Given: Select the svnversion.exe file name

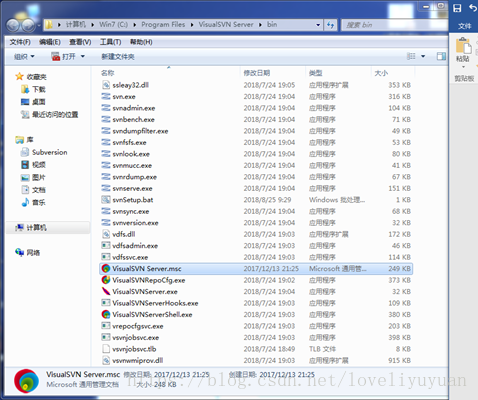Looking at the screenshot, I should coord(135,223).
